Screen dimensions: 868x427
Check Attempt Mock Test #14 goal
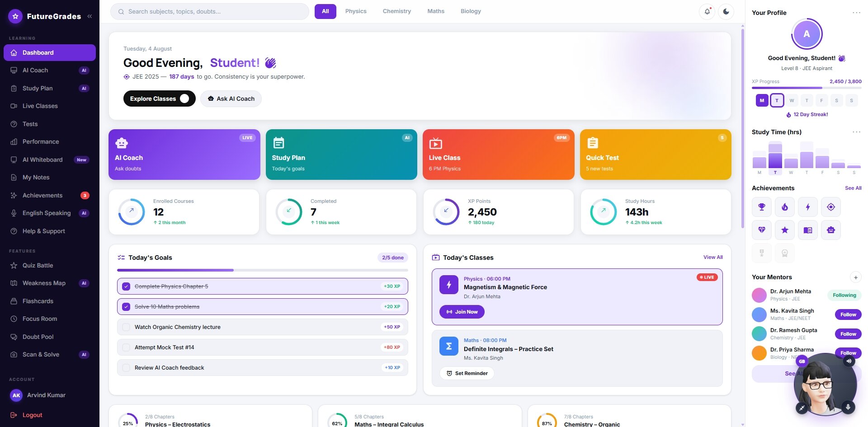[126, 347]
